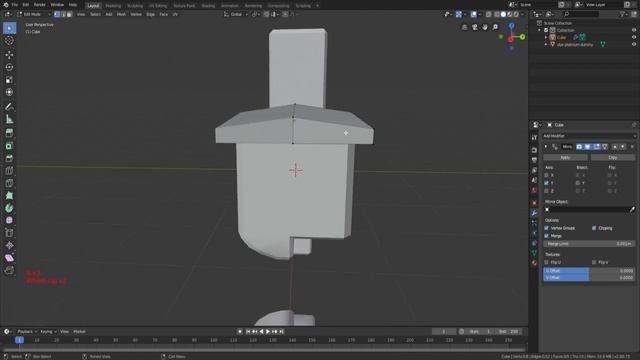Remove the Mirror modifier with X button
Viewport: 640px width, 360px height.
(632, 147)
